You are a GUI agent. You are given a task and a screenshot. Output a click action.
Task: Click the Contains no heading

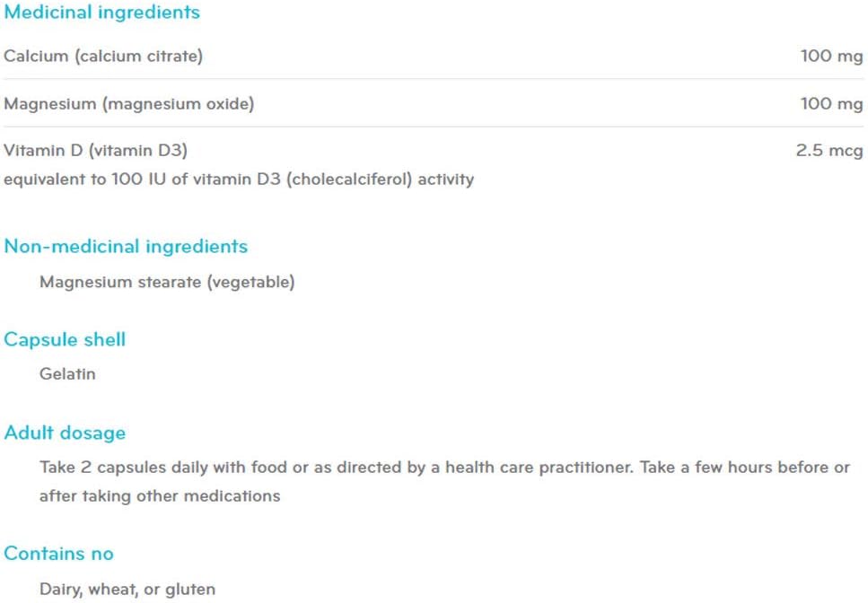58,554
